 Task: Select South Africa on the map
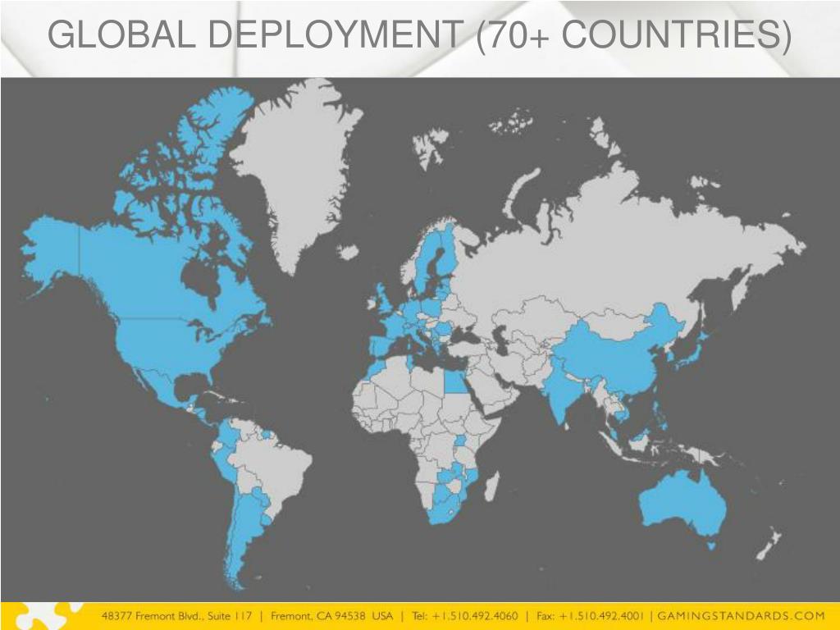click(445, 510)
